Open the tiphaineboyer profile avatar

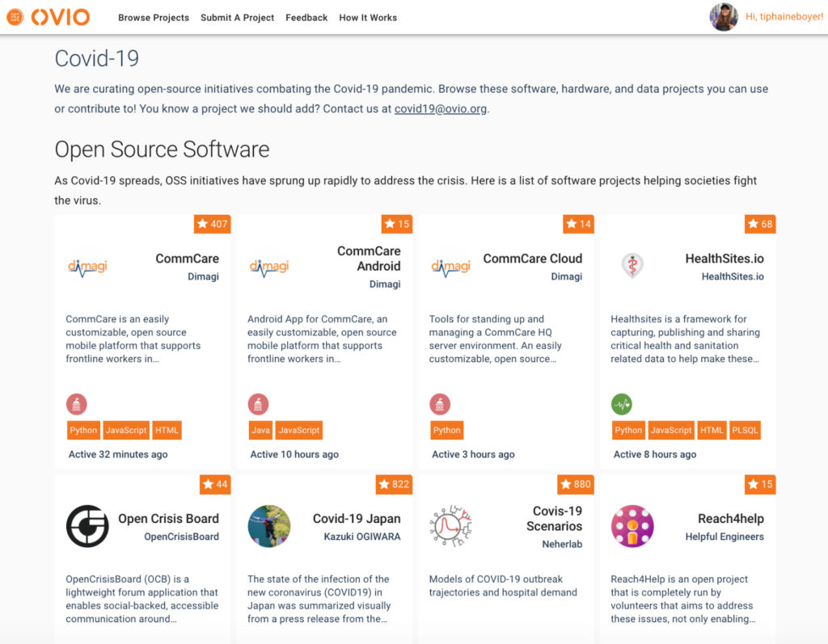point(724,17)
